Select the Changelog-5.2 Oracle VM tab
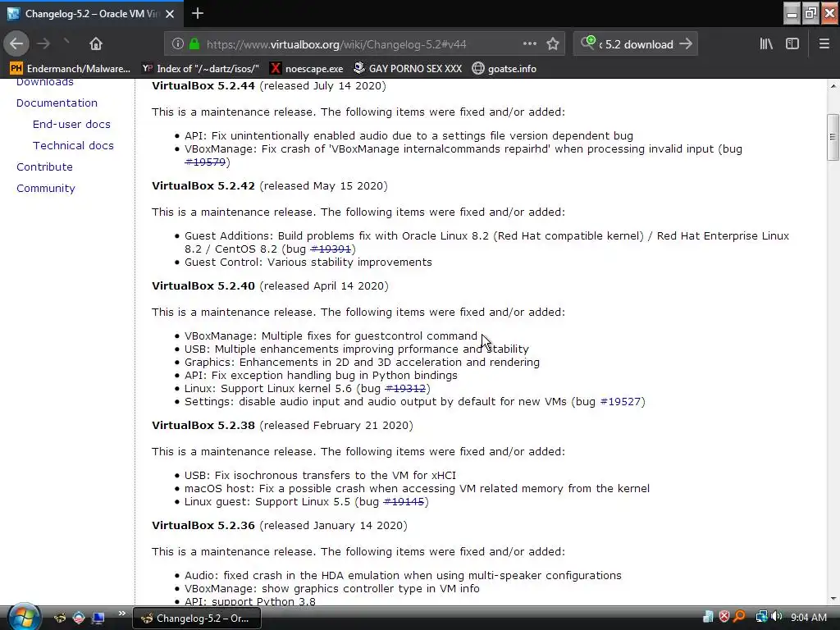Image resolution: width=840 pixels, height=630 pixels. pos(92,13)
